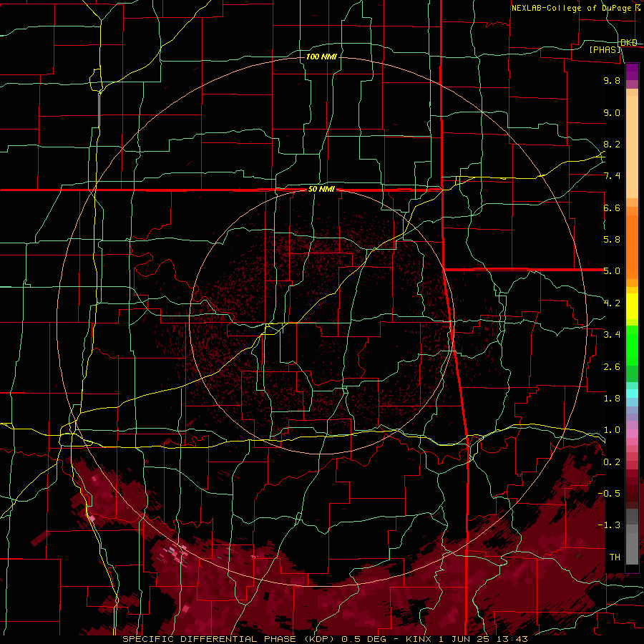Click the 9.8 value on color scale
Image resolution: width=644 pixels, height=644 pixels.
pos(612,80)
